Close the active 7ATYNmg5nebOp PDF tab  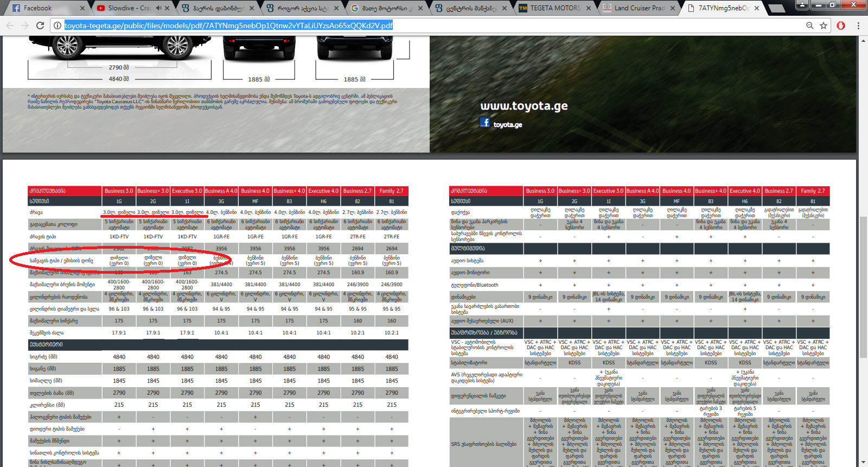[757, 8]
